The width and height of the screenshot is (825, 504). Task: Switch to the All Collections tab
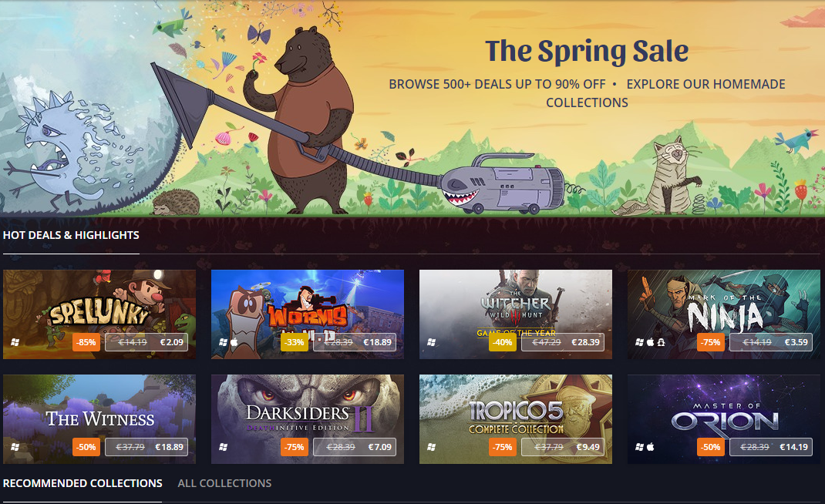point(224,483)
